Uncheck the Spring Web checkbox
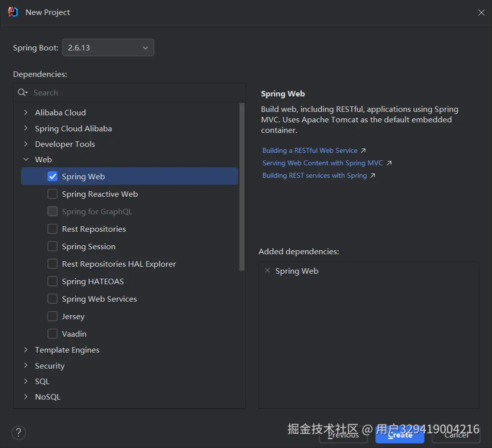The height and width of the screenshot is (448, 492). 52,176
